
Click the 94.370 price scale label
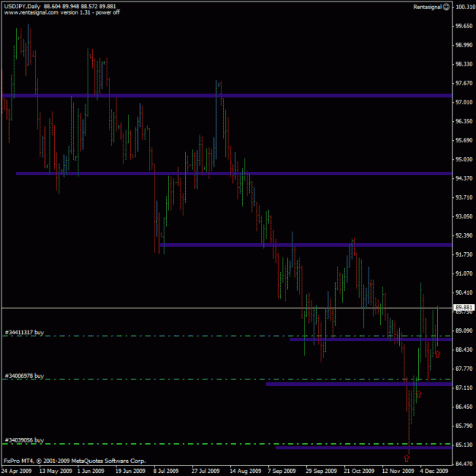465,178
